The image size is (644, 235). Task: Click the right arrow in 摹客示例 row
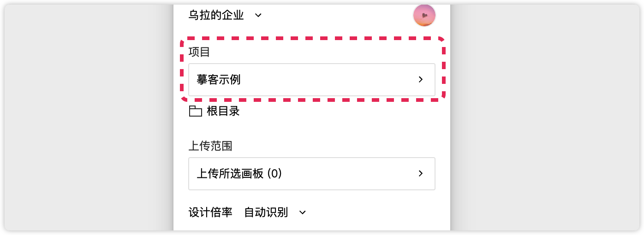[x=420, y=80]
